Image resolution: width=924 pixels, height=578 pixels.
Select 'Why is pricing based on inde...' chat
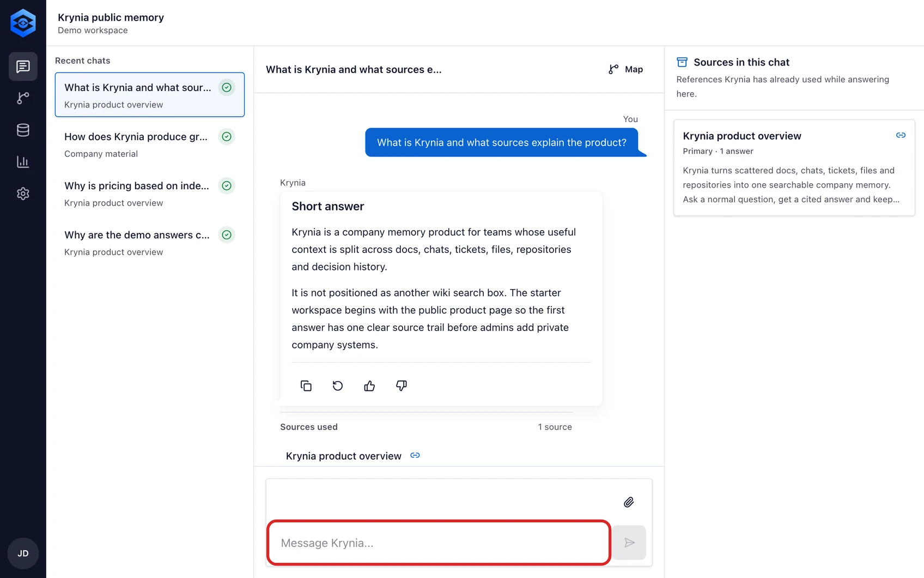[x=150, y=193]
